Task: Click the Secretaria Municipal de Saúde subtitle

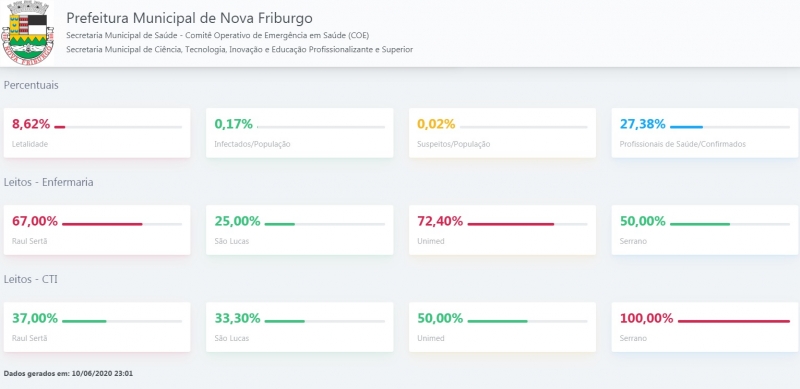Action: [218, 35]
